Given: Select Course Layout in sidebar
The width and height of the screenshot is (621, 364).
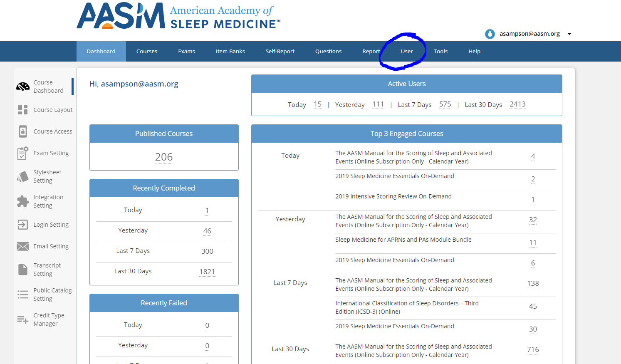Looking at the screenshot, I should click(x=53, y=110).
